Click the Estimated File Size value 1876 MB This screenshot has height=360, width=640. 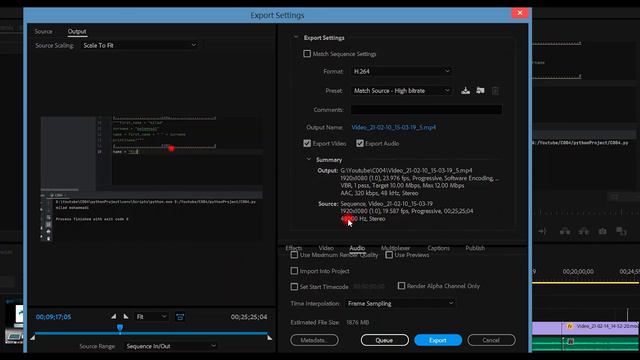click(x=358, y=322)
